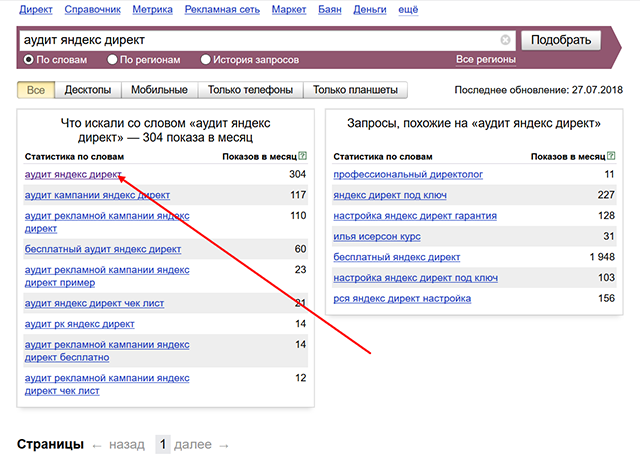Switch to the 'Мобильные' tab
The height and width of the screenshot is (464, 640).
(159, 90)
